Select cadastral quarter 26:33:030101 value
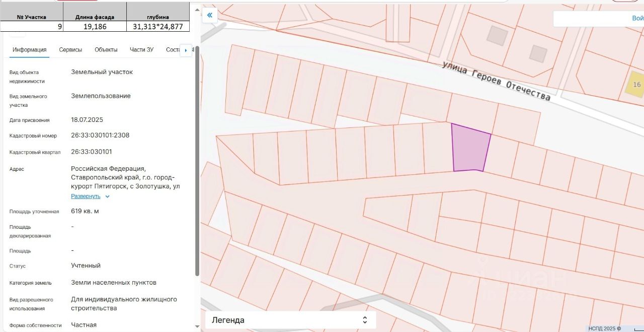The image size is (644, 332). coord(92,152)
